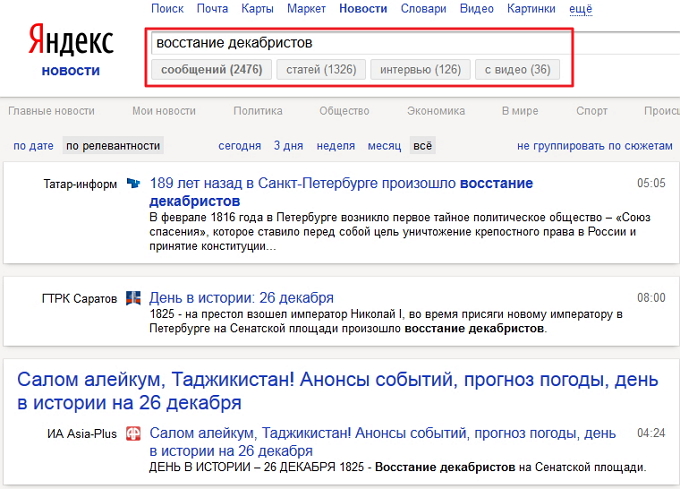Image resolution: width=680 pixels, height=489 pixels.
Task: Open the Картинки service link
Action: (x=531, y=9)
